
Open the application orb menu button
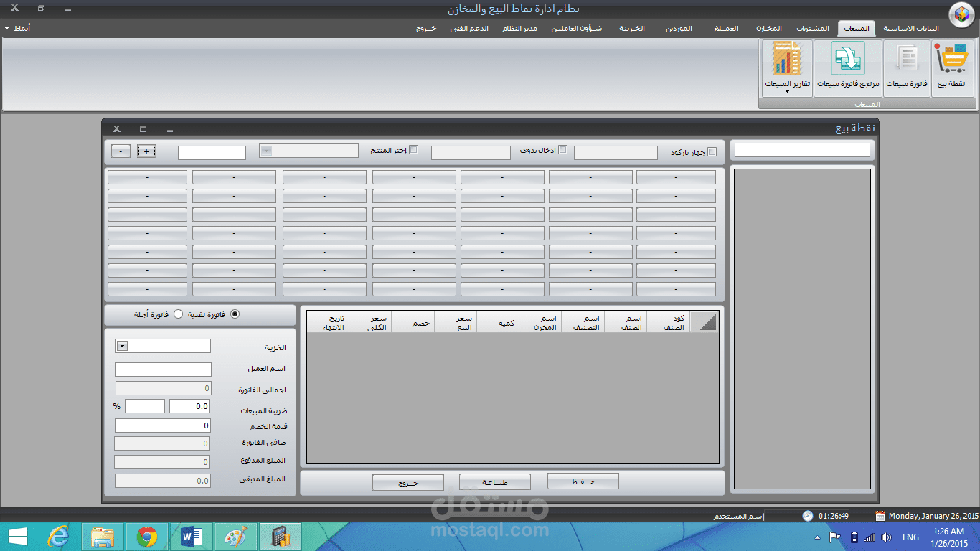[962, 14]
